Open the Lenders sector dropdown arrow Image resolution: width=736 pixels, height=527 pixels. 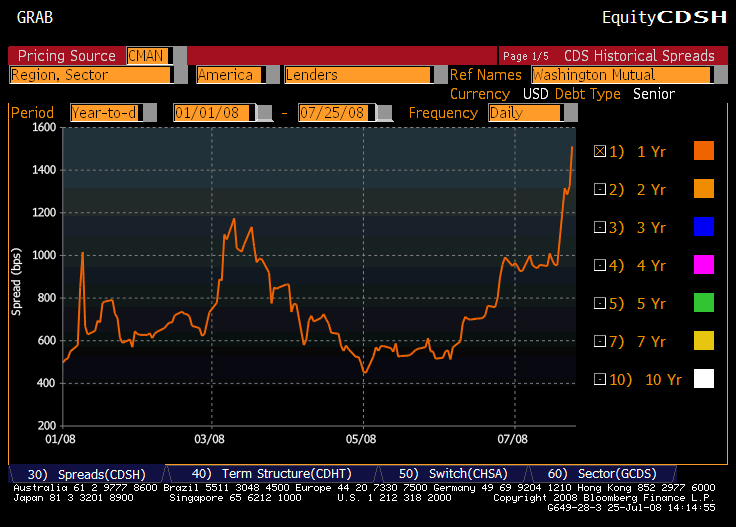pyautogui.click(x=440, y=75)
